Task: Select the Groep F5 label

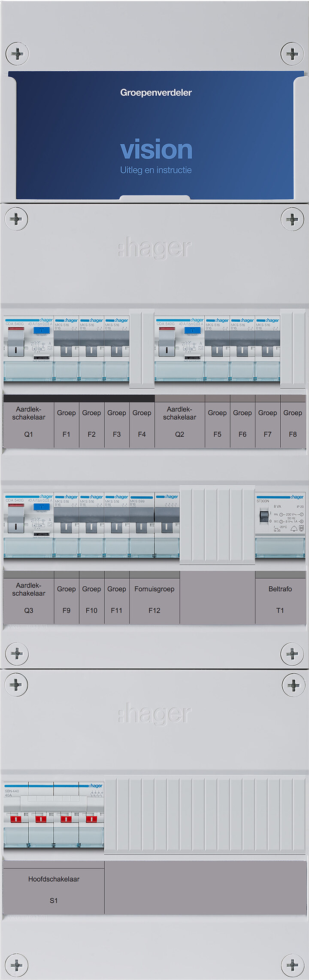Action: [217, 421]
